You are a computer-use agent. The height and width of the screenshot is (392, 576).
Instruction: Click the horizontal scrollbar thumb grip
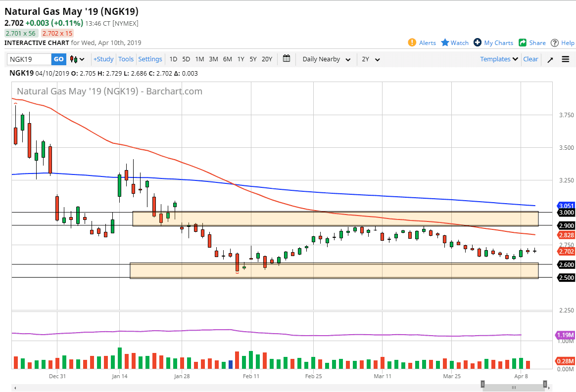(x=514, y=388)
